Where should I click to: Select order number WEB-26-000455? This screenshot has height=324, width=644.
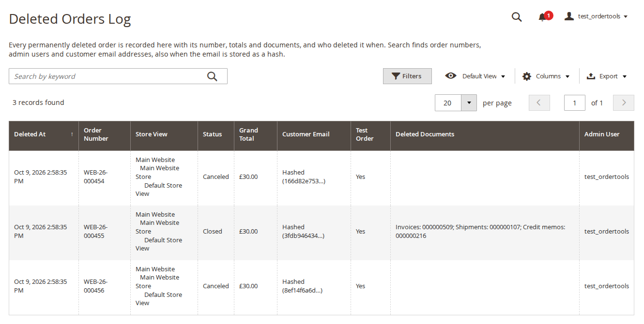96,232
